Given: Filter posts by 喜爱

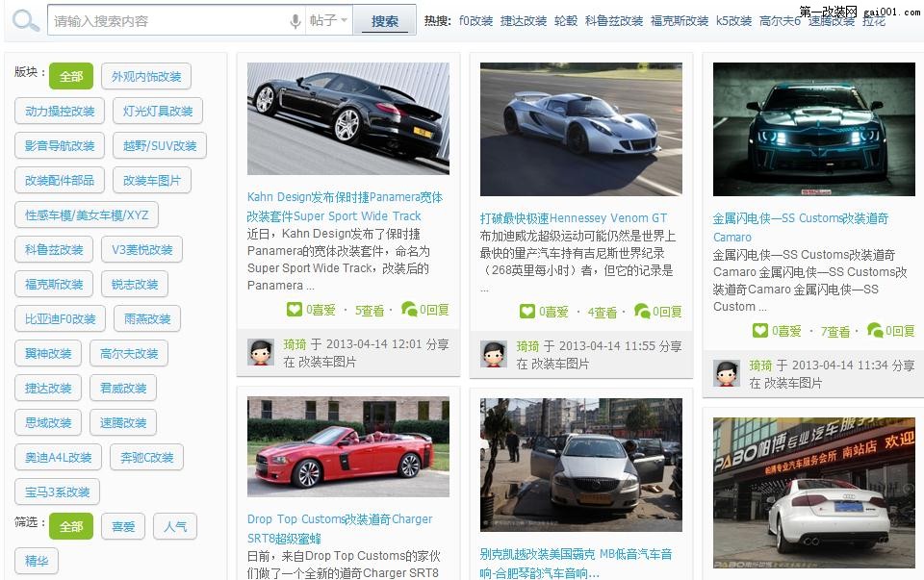Looking at the screenshot, I should click(123, 526).
